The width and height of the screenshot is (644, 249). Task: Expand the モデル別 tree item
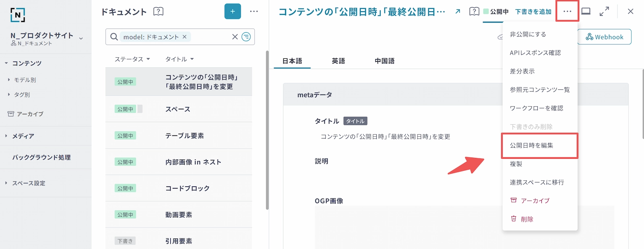coord(9,80)
